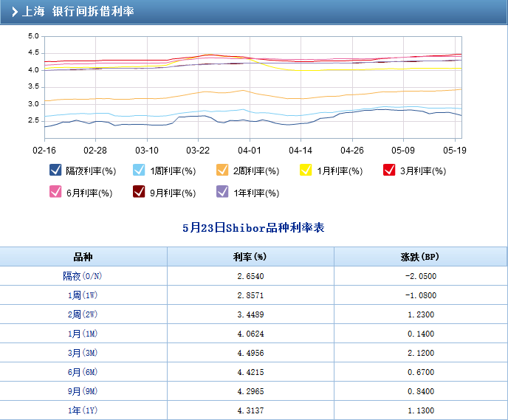Select the 5月23日Shibor品种利率表 title

[253, 227]
